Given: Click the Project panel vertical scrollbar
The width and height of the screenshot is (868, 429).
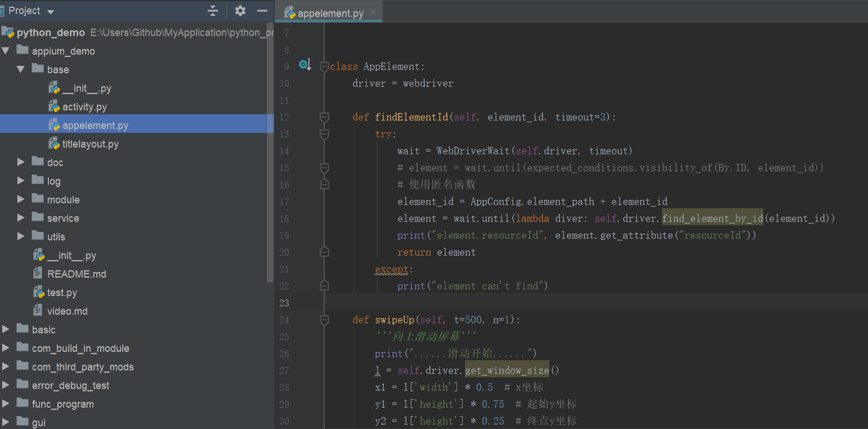Looking at the screenshot, I should (x=270, y=152).
